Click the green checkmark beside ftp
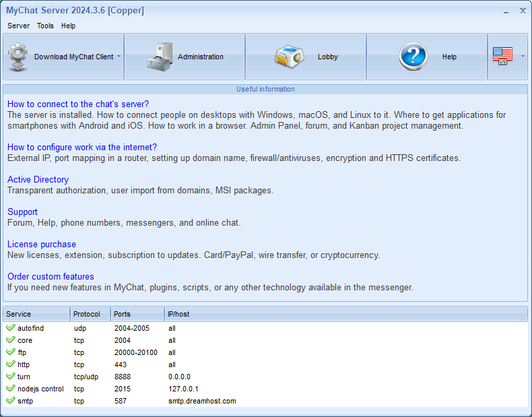 click(x=11, y=352)
